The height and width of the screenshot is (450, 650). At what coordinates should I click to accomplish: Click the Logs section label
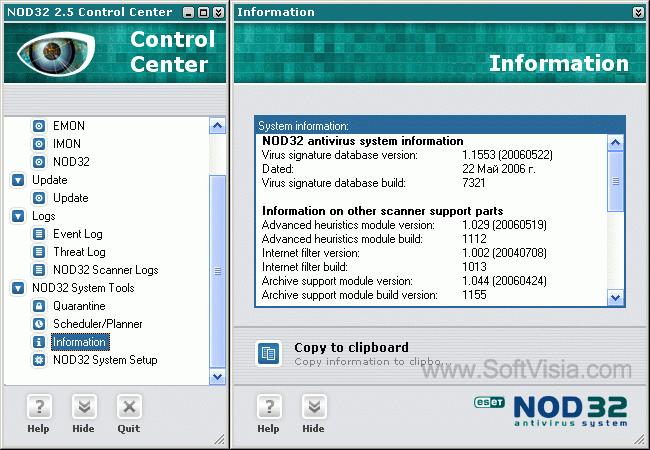tap(44, 216)
